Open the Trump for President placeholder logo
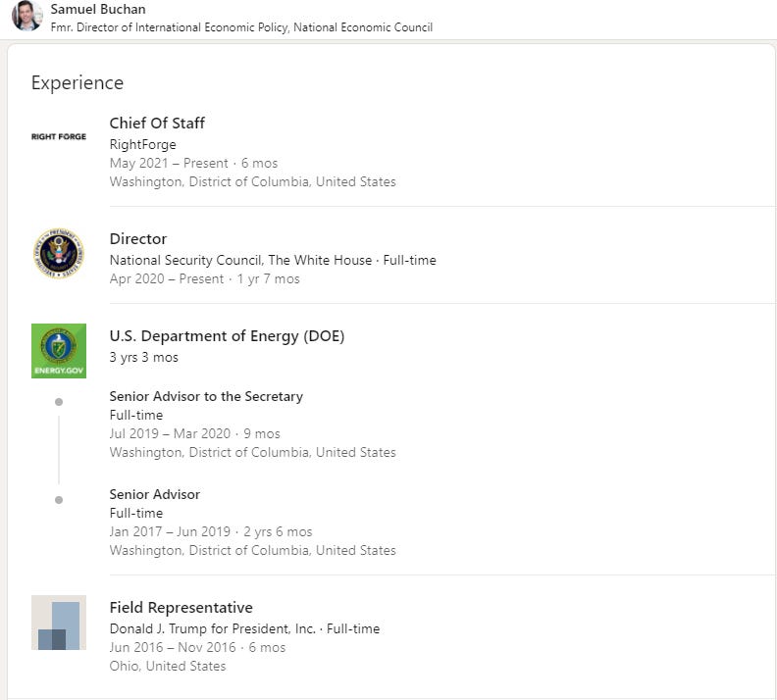This screenshot has width=777, height=700. (x=59, y=623)
